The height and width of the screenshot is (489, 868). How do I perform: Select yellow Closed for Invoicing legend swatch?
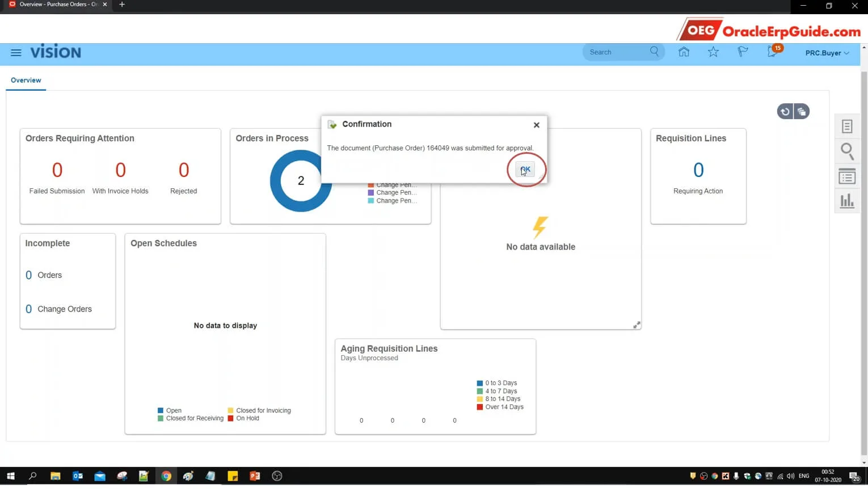click(231, 411)
